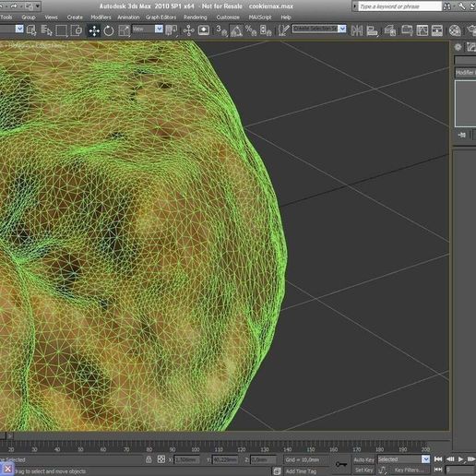
Task: Close the MAXScript mini listener X icon
Action: pos(7,470)
